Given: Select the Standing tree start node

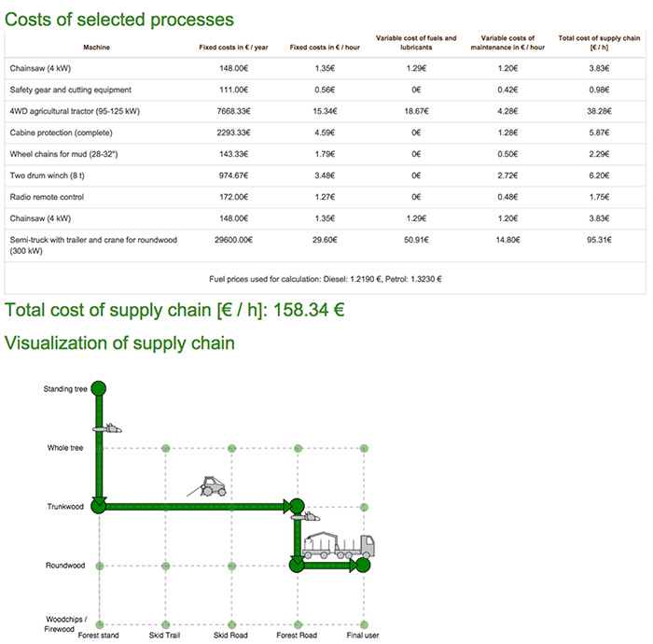Looking at the screenshot, I should [100, 388].
